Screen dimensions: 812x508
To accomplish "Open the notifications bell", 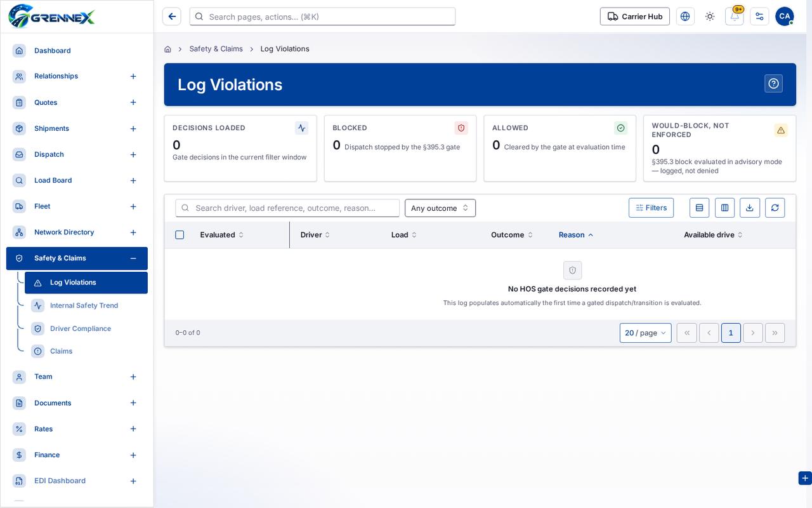I will (x=735, y=17).
